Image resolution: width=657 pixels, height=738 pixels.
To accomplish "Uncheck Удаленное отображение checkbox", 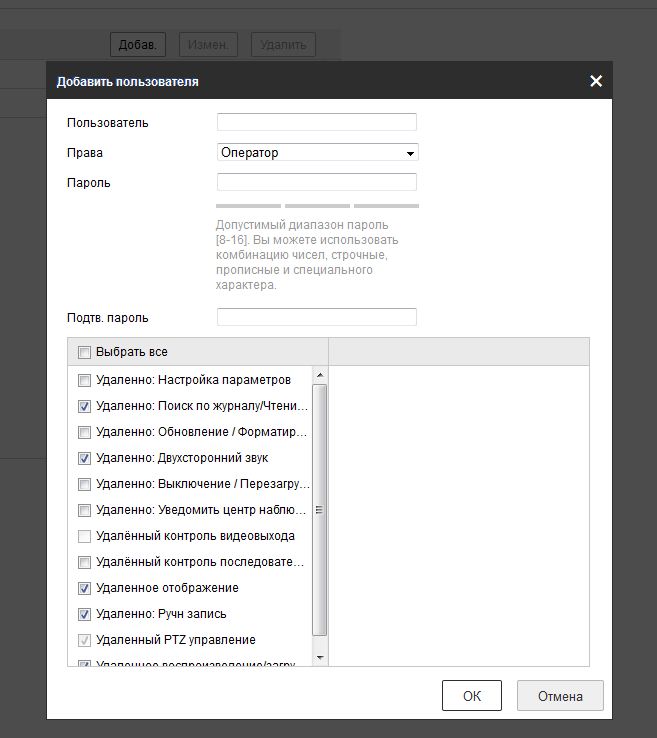I will coord(84,588).
